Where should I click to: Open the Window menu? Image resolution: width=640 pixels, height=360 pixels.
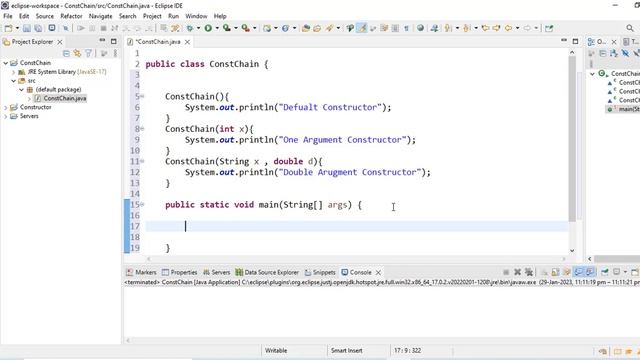(x=196, y=16)
